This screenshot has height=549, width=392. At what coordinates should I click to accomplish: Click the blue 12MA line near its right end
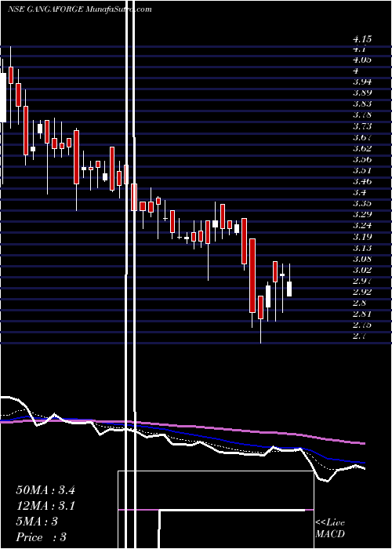coord(357,461)
